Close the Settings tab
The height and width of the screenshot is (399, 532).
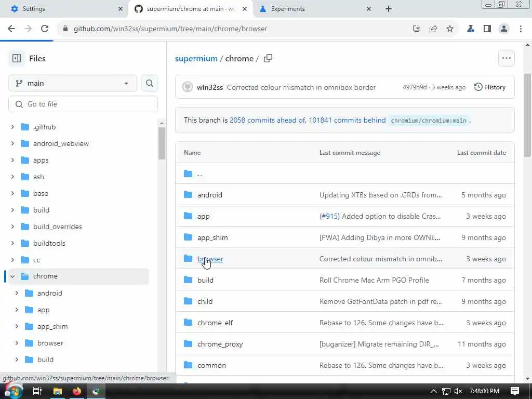pyautogui.click(x=120, y=9)
